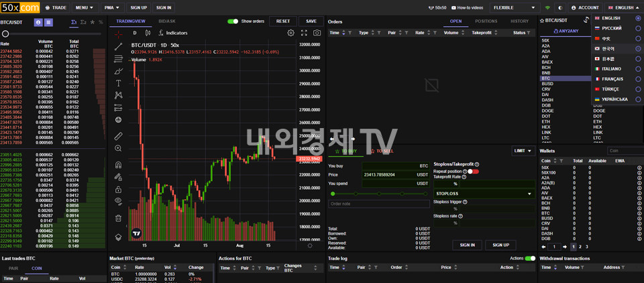Take a chart snapshot with camera icon
Viewport: 644px width, 283px height.
click(317, 33)
